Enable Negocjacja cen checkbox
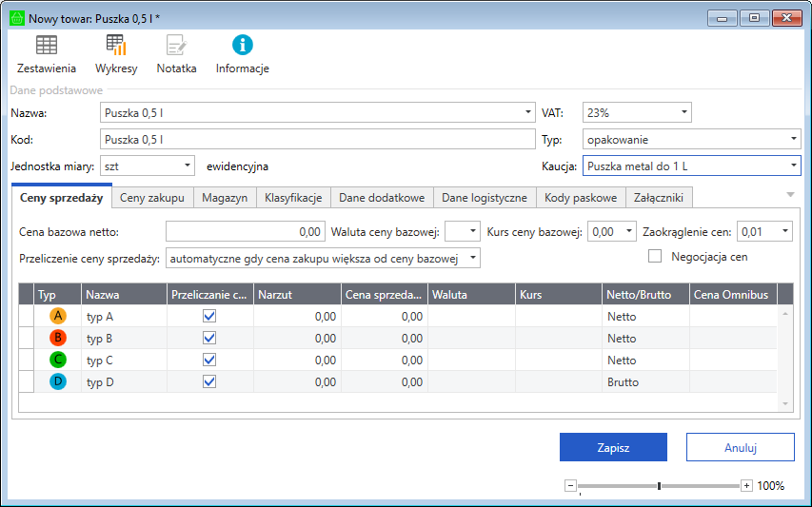This screenshot has width=812, height=507. [655, 256]
